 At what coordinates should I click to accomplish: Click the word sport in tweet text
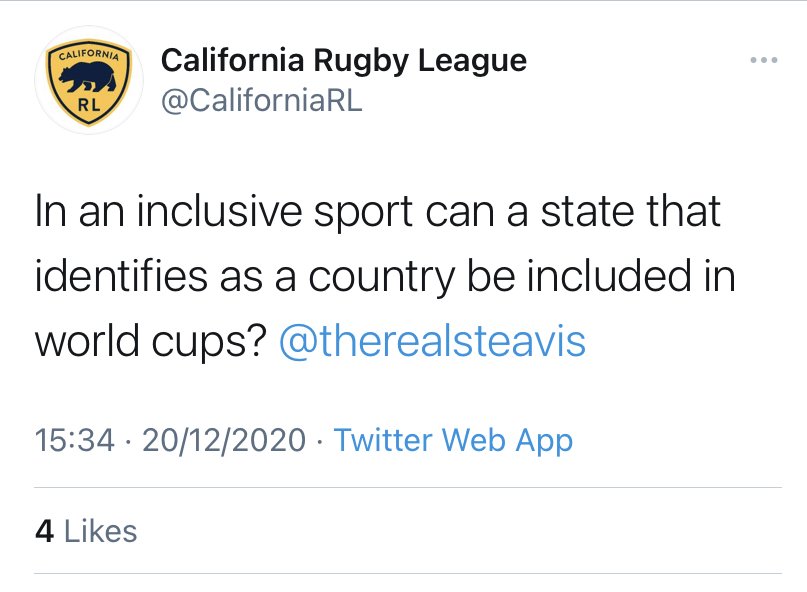pyautogui.click(x=363, y=212)
